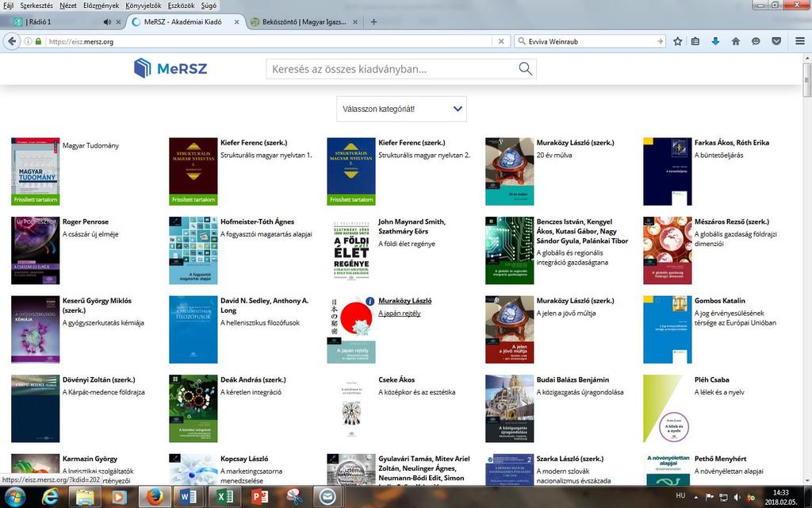Close the MeRSZ - Akadémiai Kiadó tab

point(236,21)
